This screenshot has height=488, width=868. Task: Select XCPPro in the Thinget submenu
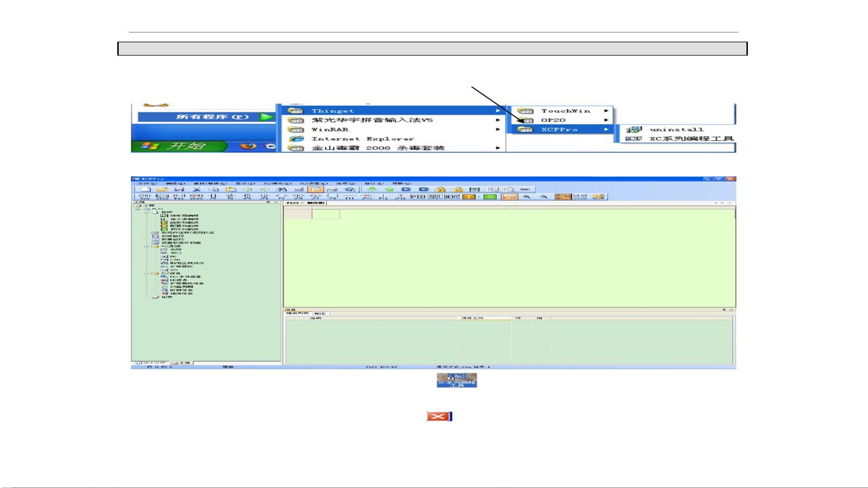(561, 129)
